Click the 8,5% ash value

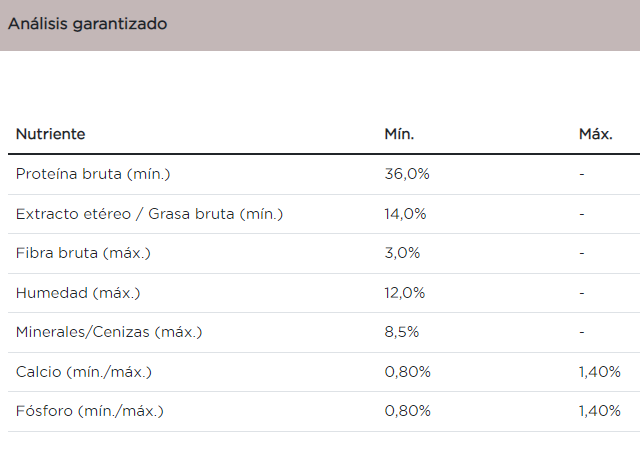403,332
